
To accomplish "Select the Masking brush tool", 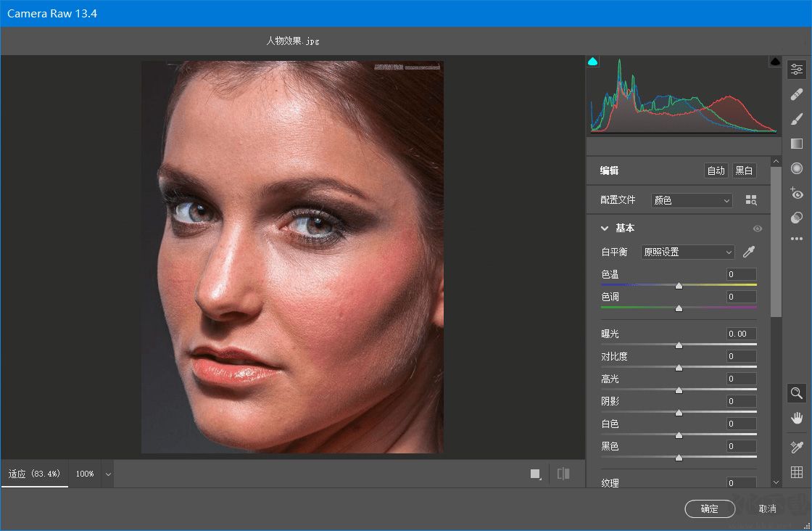I will click(796, 118).
